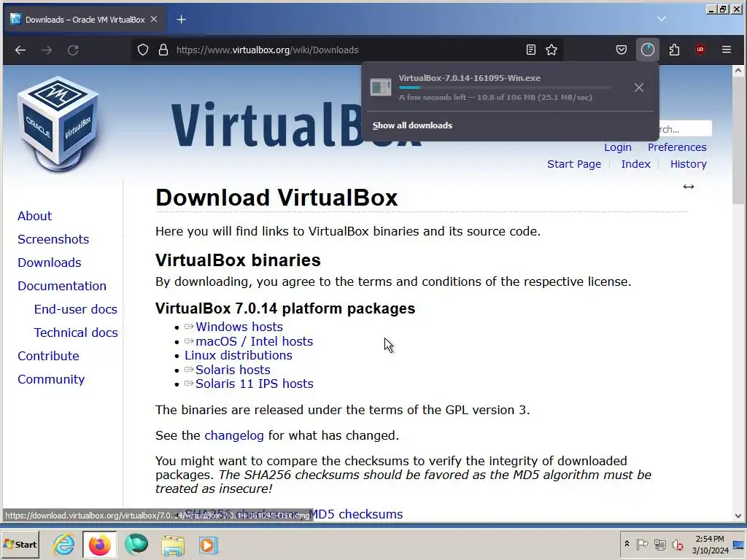Open Downloads in the sidebar
Viewport: 747px width, 560px height.
(x=50, y=262)
